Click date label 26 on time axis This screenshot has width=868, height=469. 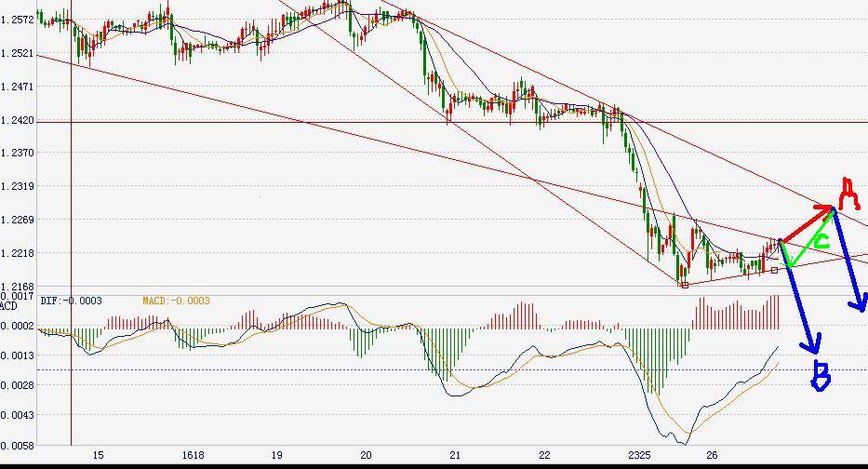[712, 456]
